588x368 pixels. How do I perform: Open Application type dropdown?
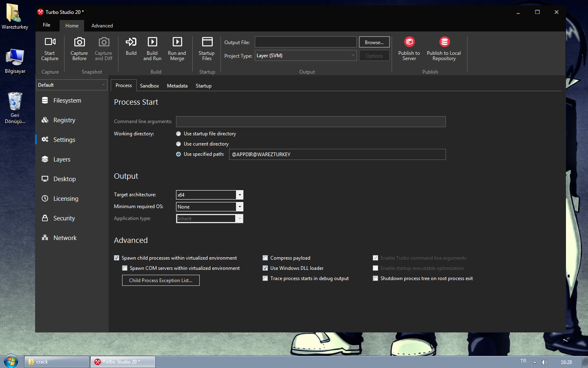pos(209,219)
